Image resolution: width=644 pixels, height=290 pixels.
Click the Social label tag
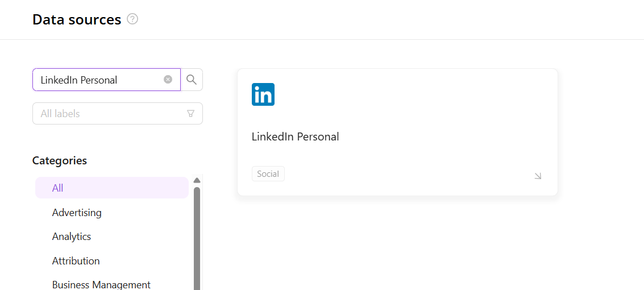tap(268, 174)
